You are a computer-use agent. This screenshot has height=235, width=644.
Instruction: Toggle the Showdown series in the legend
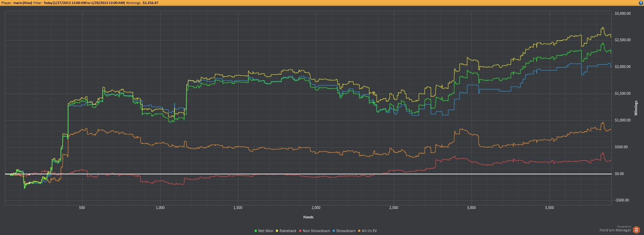point(344,231)
